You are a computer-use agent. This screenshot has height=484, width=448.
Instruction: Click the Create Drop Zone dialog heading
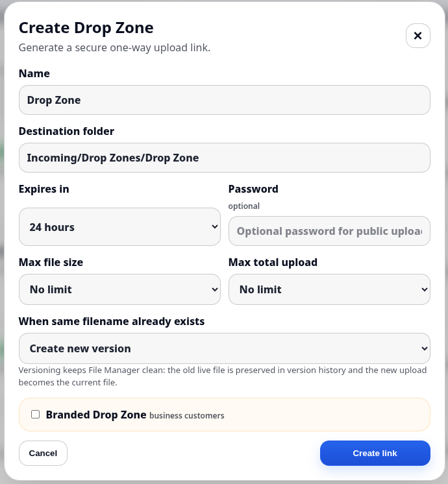tap(86, 28)
